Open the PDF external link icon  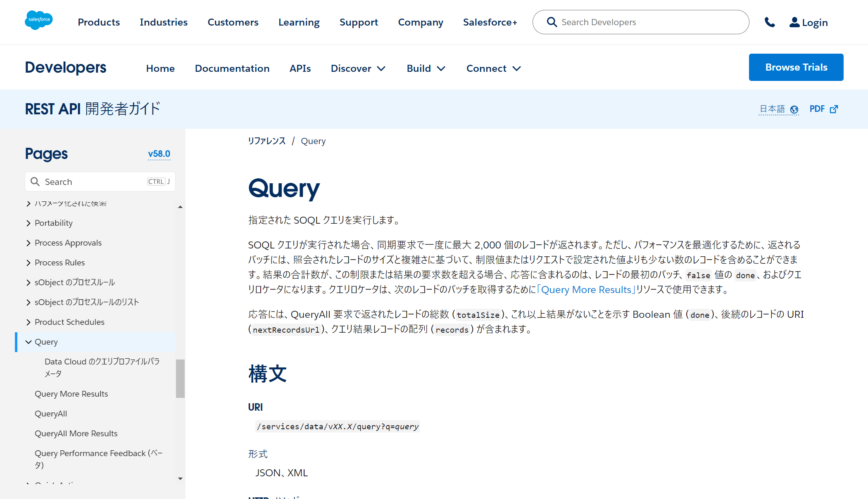tap(834, 109)
